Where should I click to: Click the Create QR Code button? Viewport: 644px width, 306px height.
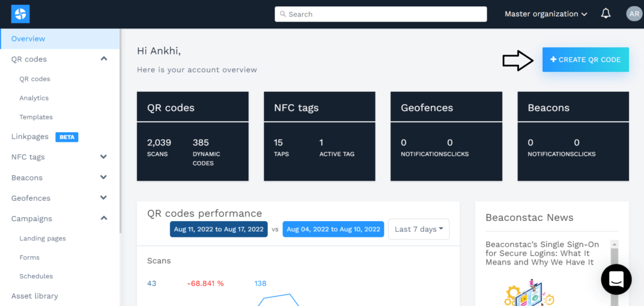coord(586,60)
